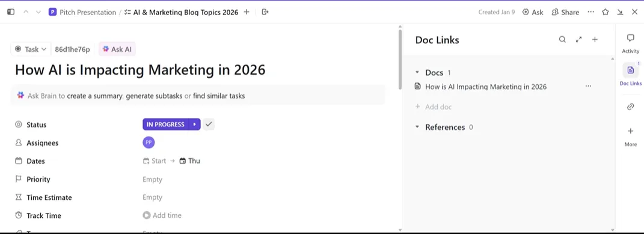The height and width of the screenshot is (234, 644).
Task: Go to previous task with up chevron
Action: pyautogui.click(x=26, y=12)
